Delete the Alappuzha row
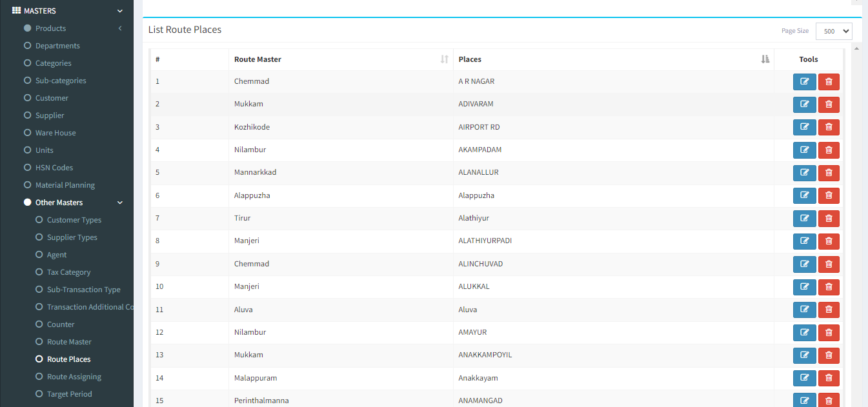This screenshot has width=868, height=407. [x=829, y=195]
